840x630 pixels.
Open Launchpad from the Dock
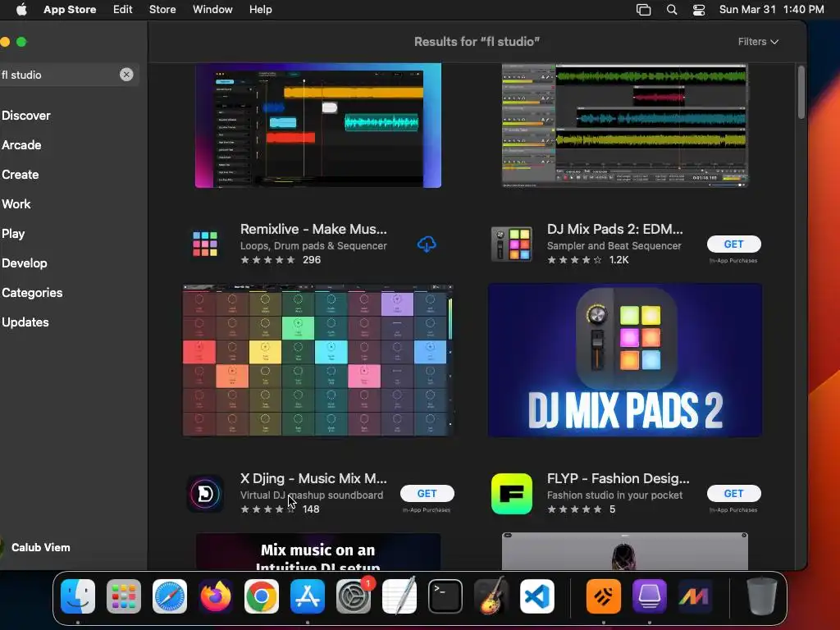pos(124,596)
